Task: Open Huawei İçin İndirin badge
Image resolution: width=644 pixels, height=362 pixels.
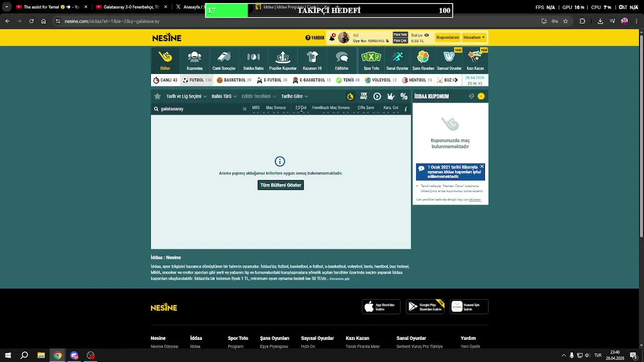Action: click(469, 307)
